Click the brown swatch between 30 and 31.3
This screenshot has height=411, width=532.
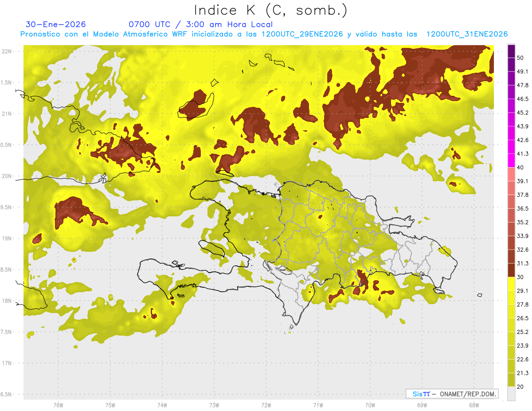click(x=511, y=270)
